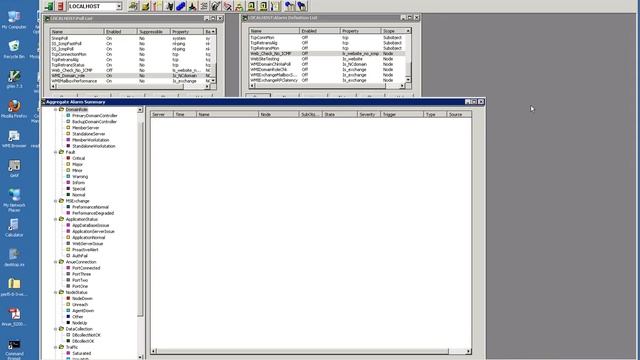Click the tree scroll-down arrow at bottom
640x360 pixels.
tap(140, 357)
